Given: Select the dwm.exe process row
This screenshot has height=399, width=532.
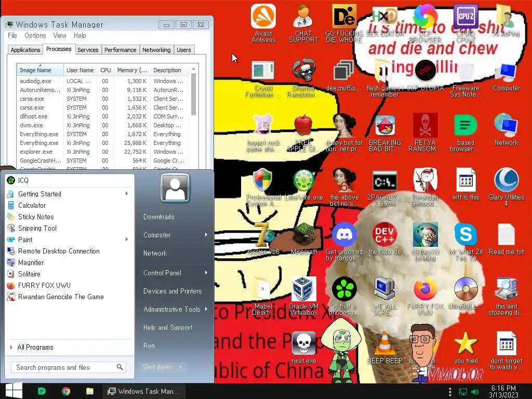Looking at the screenshot, I should pyautogui.click(x=104, y=125).
